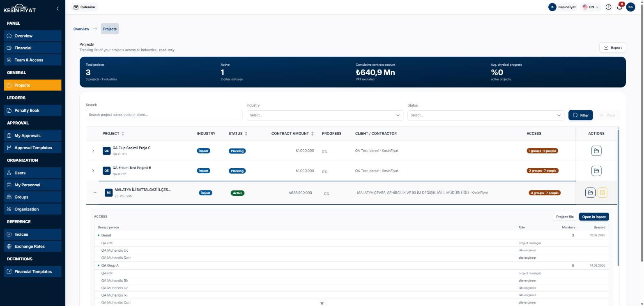Open the Industry dropdown
This screenshot has height=306, width=644.
click(324, 115)
